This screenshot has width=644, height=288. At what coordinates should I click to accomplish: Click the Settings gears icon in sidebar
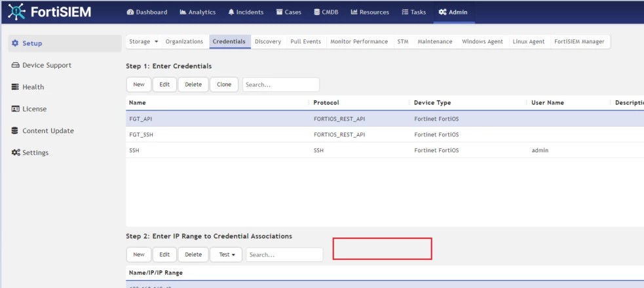click(16, 152)
